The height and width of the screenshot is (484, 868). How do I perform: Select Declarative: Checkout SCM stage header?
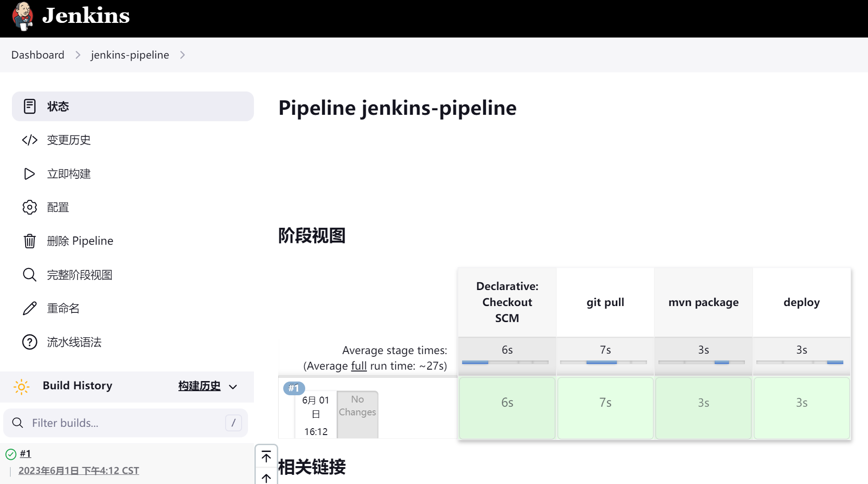coord(507,302)
